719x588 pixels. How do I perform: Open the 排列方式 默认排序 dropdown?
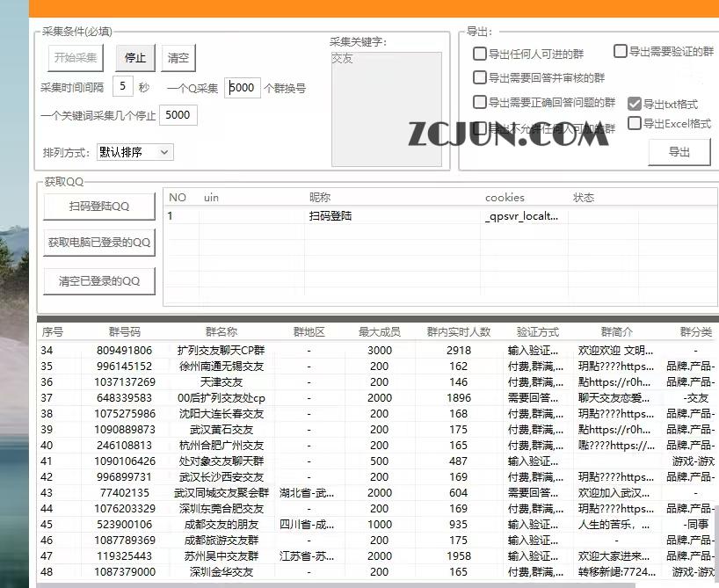134,152
